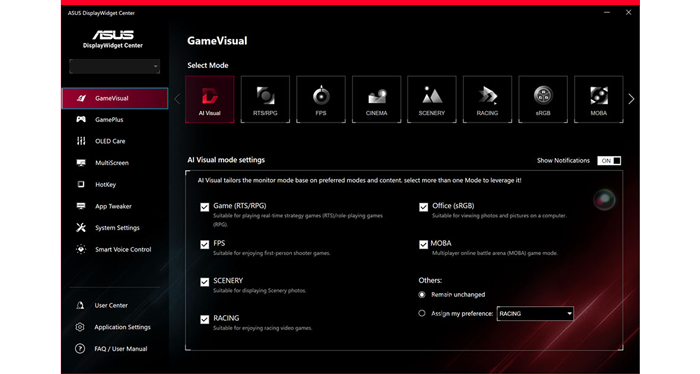The width and height of the screenshot is (700, 374).
Task: Click the System Settings tools icon
Action: 81,228
